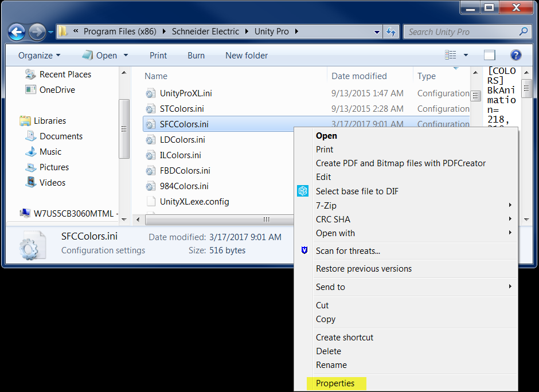Click the Forward navigation arrow button

[x=37, y=32]
